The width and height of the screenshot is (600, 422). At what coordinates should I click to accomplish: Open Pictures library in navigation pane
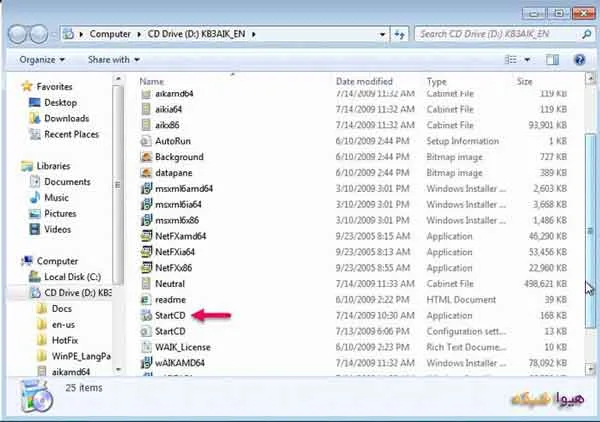click(x=60, y=213)
